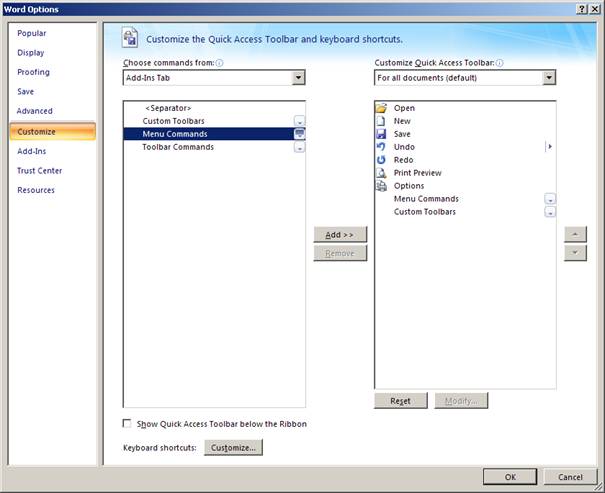This screenshot has height=493, width=605.
Task: Click the Save floppy disk icon
Action: pos(381,134)
